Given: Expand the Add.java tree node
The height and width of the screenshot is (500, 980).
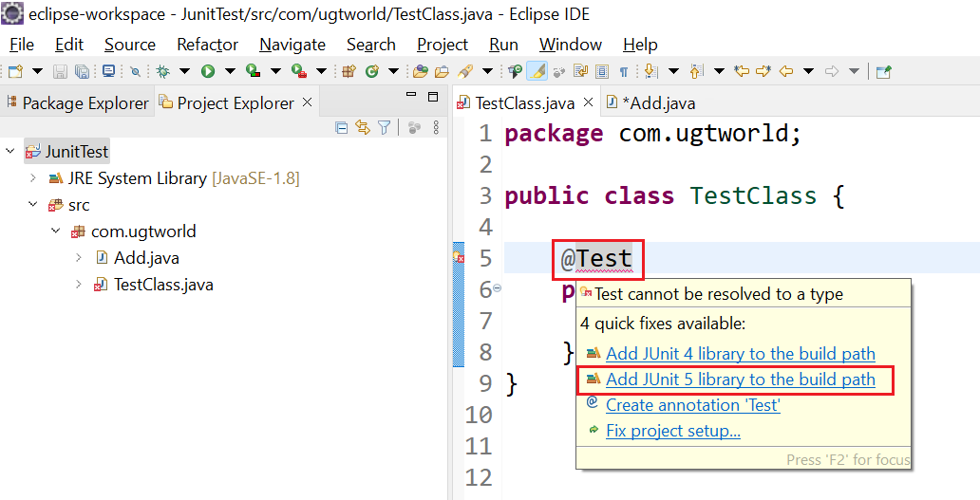Looking at the screenshot, I should click(78, 258).
